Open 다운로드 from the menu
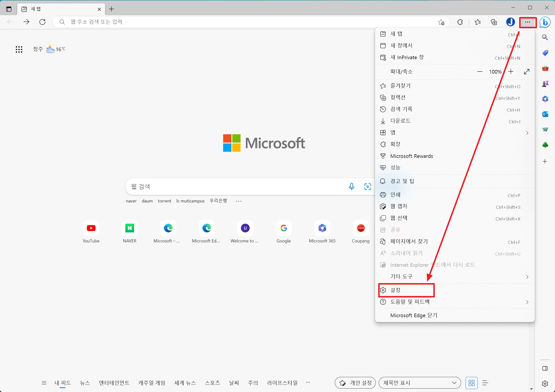Image resolution: width=555 pixels, height=392 pixels. 455,121
